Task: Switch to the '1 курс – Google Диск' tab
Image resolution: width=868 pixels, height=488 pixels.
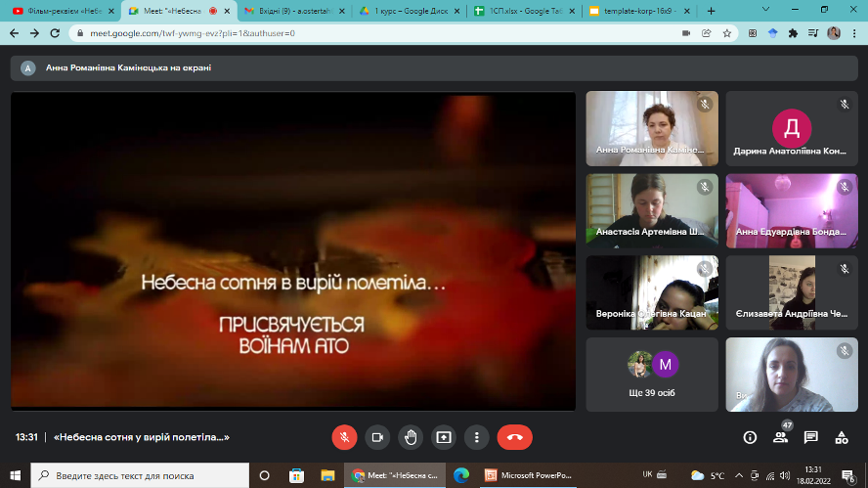Action: coord(411,11)
